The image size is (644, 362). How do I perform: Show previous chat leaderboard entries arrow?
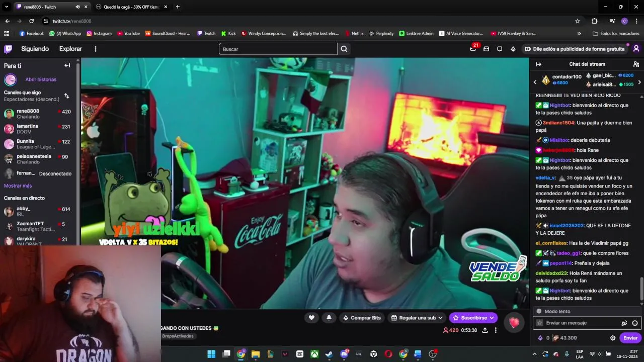click(x=535, y=82)
